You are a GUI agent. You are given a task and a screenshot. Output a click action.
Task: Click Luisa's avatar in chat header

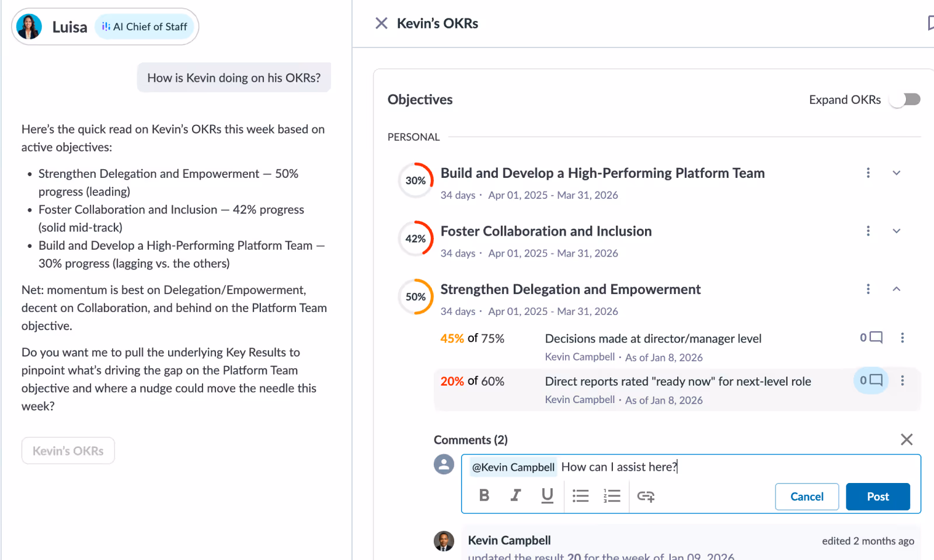pyautogui.click(x=29, y=27)
